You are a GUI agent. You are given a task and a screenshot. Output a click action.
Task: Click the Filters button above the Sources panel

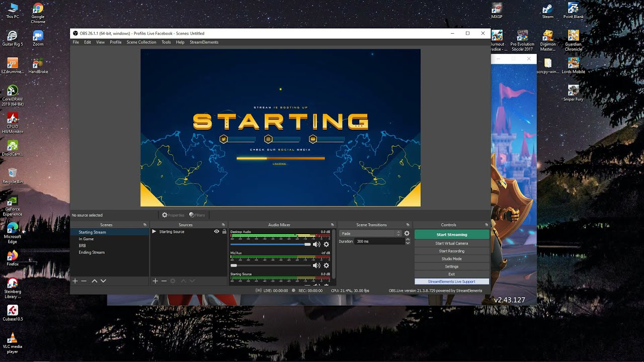pyautogui.click(x=197, y=215)
